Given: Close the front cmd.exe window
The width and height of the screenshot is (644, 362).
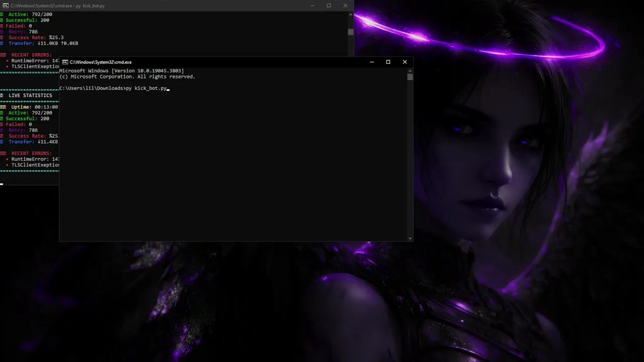Looking at the screenshot, I should coord(405,62).
